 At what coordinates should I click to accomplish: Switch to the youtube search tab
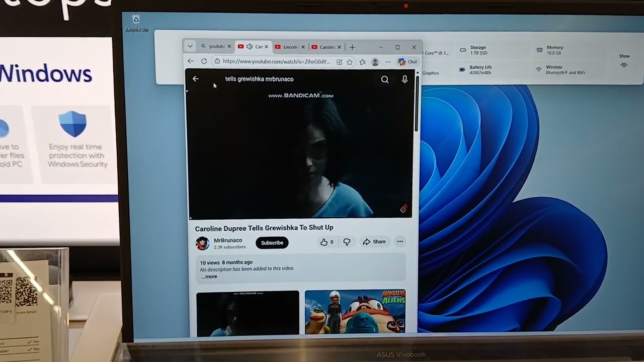click(x=216, y=47)
